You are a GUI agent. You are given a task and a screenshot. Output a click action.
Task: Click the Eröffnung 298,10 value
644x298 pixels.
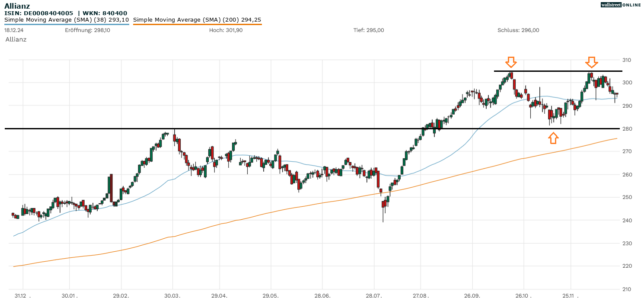pos(87,30)
